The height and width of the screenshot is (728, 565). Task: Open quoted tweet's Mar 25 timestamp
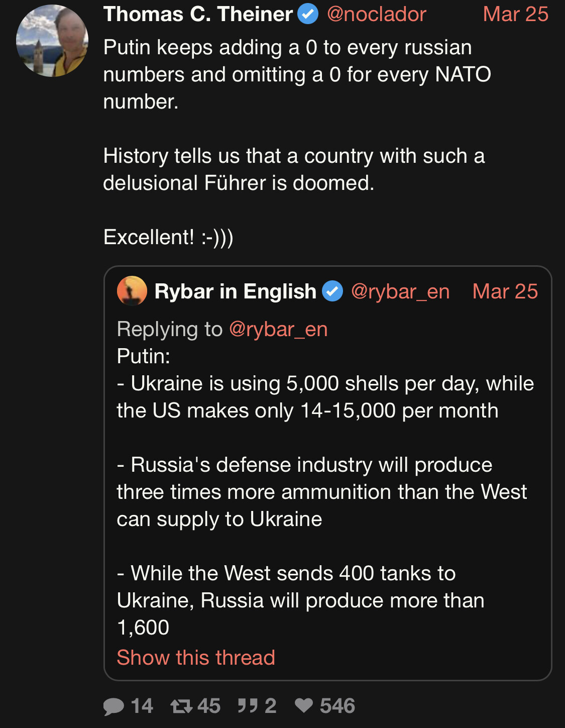505,291
